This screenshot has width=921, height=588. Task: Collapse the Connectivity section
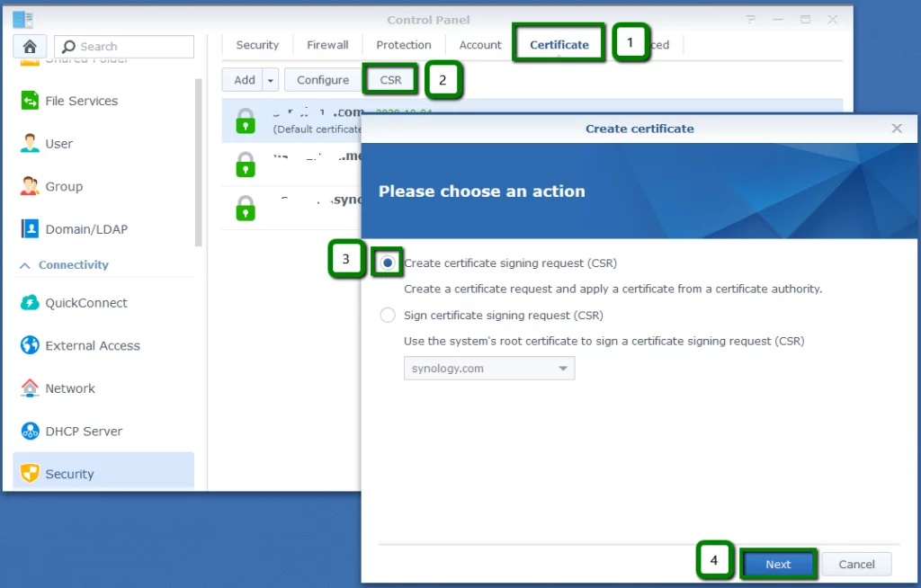tap(25, 265)
